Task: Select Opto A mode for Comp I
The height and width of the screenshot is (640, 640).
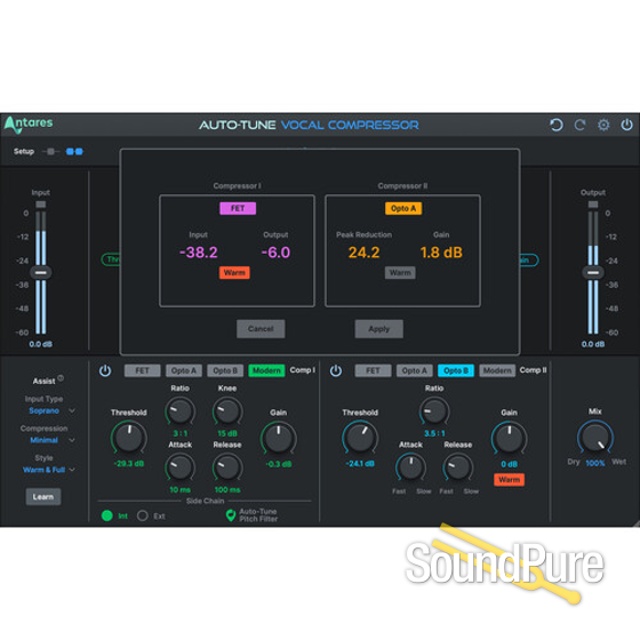Action: pyautogui.click(x=184, y=371)
